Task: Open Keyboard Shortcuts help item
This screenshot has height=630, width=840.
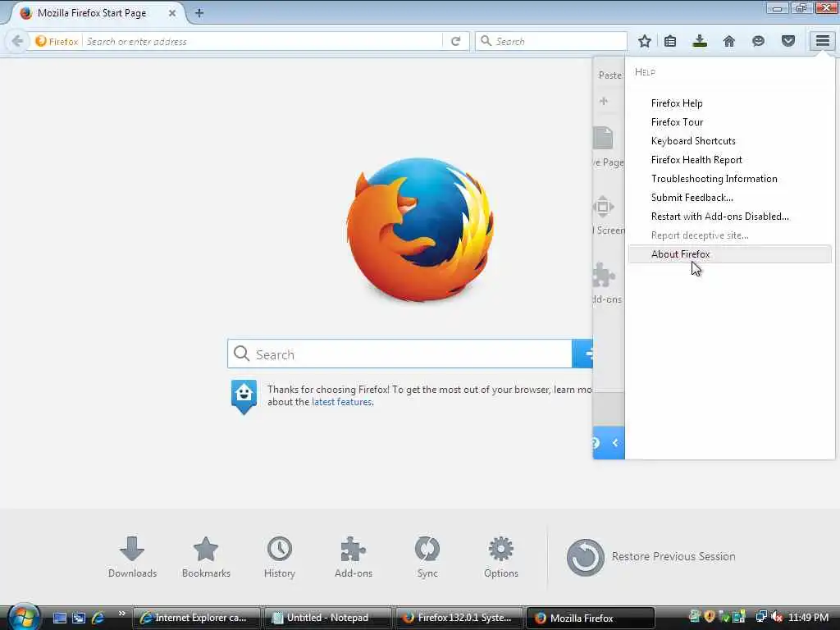Action: pos(693,140)
